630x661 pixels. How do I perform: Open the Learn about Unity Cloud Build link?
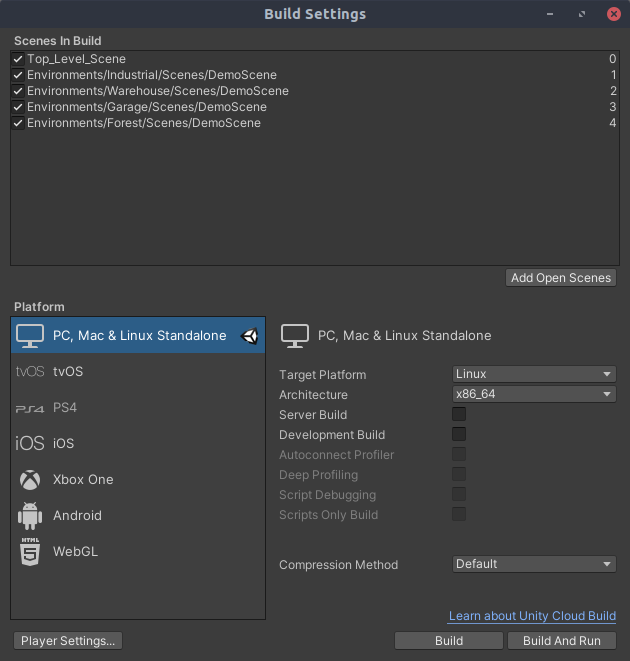point(532,616)
